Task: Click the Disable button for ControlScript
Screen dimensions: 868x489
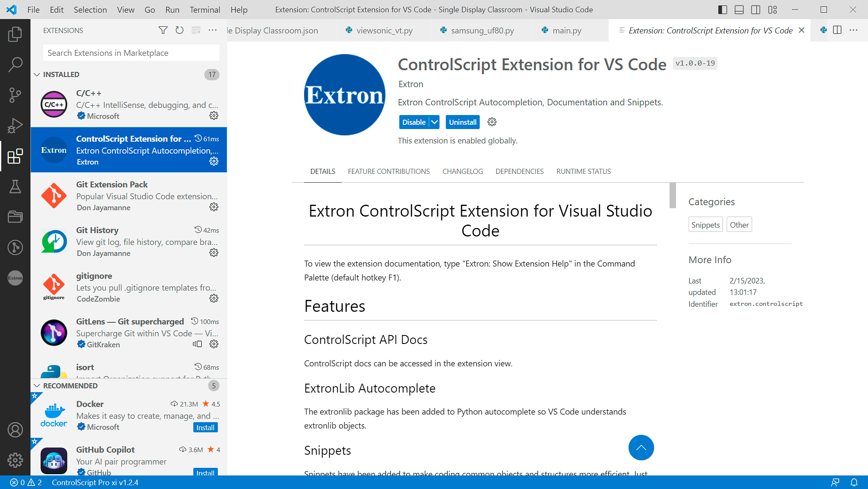Action: coord(413,122)
